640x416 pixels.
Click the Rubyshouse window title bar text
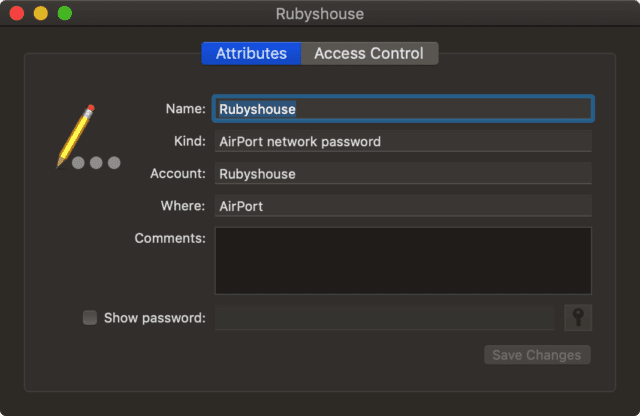coord(320,14)
